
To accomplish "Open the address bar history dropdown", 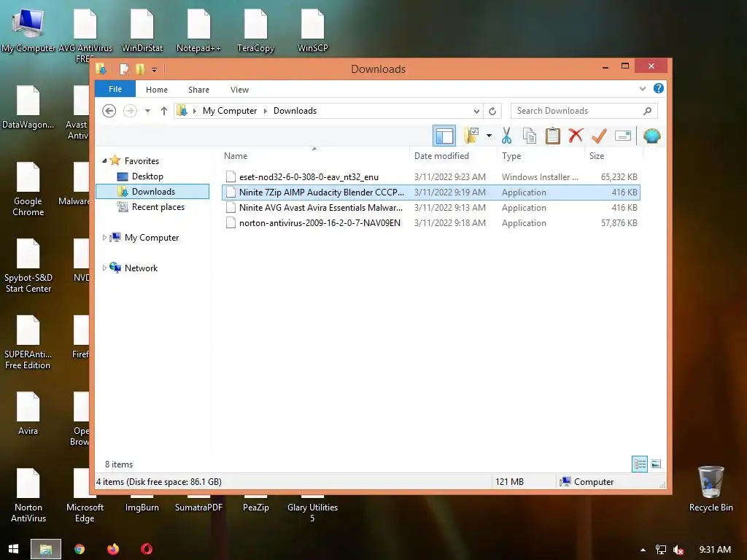I will tap(476, 111).
